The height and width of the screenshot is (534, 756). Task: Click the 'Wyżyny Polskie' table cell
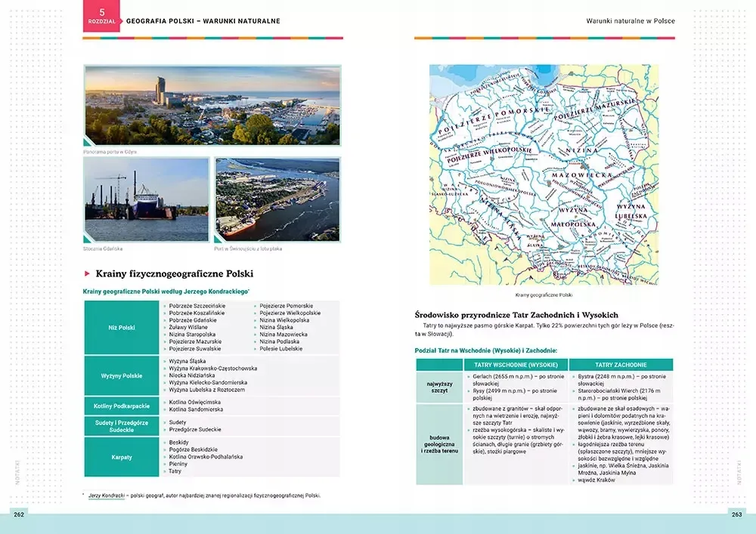pos(122,375)
